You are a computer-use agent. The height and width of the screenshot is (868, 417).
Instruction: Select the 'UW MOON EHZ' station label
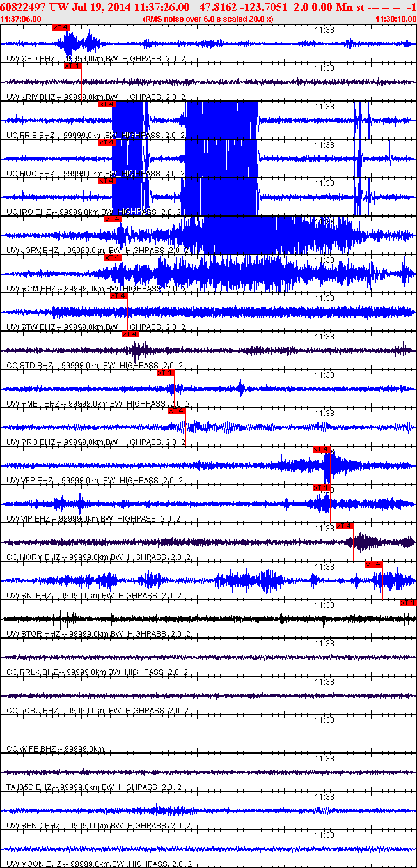34,864
